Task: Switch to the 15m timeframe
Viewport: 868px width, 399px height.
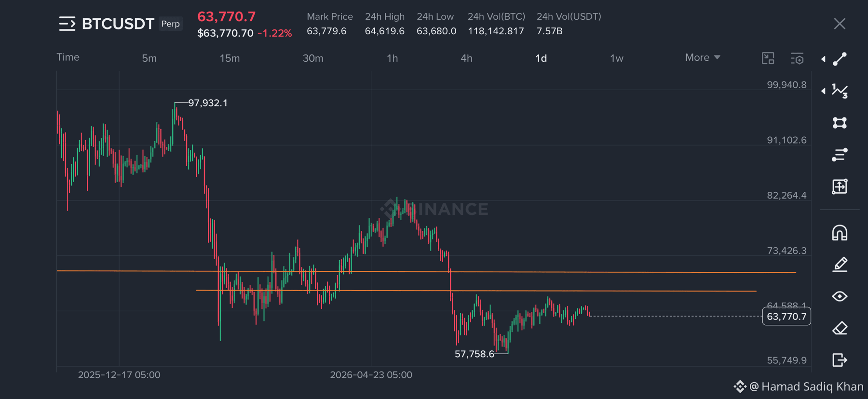Action: click(230, 58)
